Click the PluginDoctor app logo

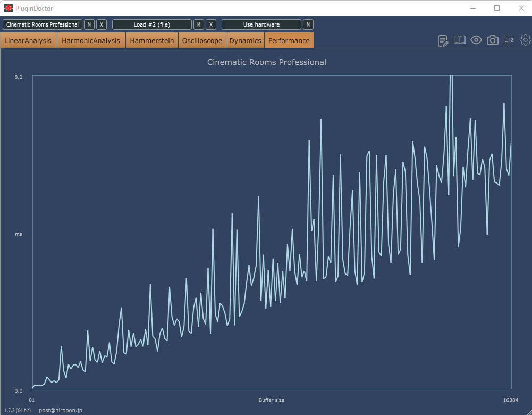8,8
